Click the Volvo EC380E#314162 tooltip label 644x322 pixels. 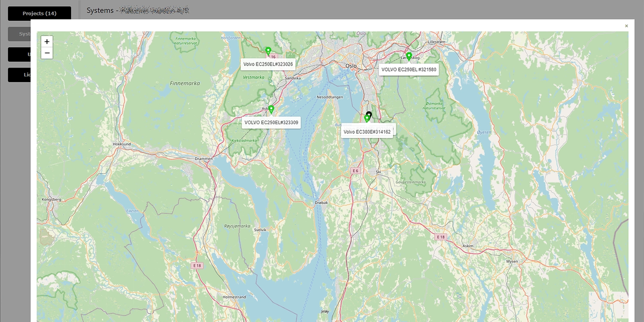367,132
